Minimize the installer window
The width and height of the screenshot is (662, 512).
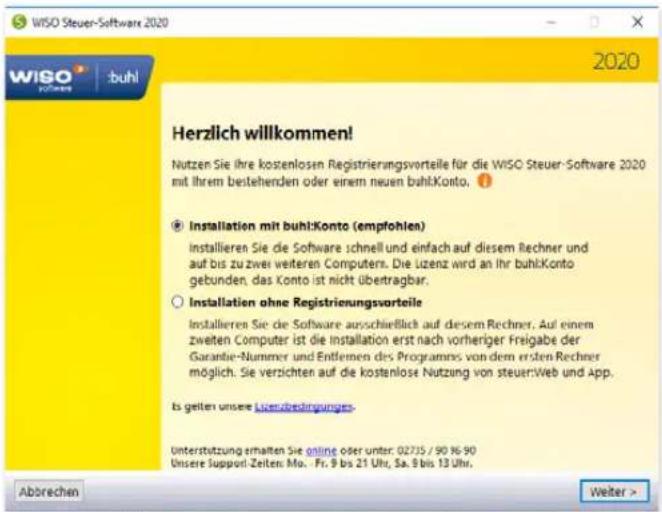click(551, 22)
